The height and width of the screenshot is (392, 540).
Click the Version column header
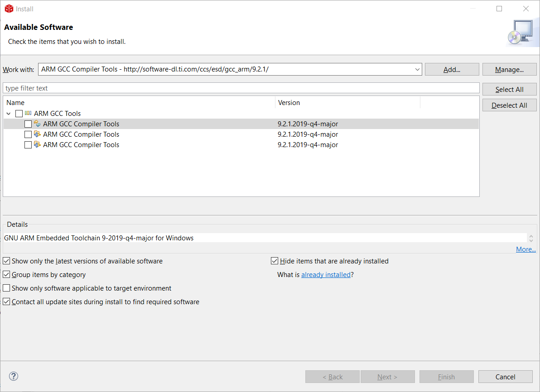click(x=347, y=103)
